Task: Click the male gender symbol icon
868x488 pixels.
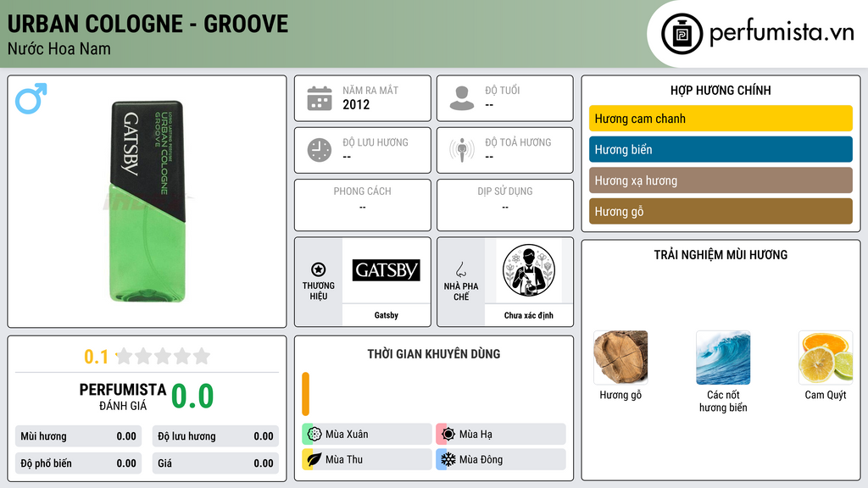Action: (31, 98)
